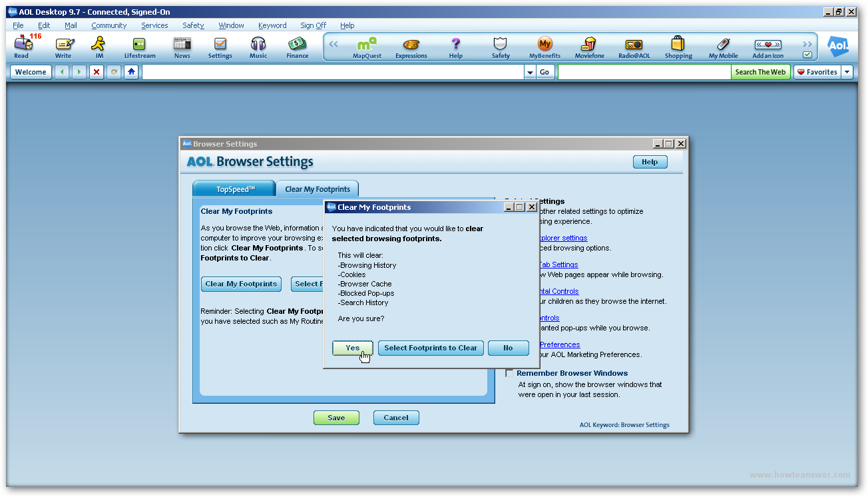Enable Remember Browser Windows checkbox
The image size is (868, 497).
509,373
